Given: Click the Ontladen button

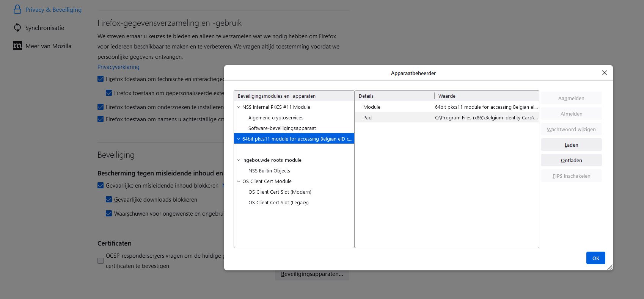Looking at the screenshot, I should (571, 160).
